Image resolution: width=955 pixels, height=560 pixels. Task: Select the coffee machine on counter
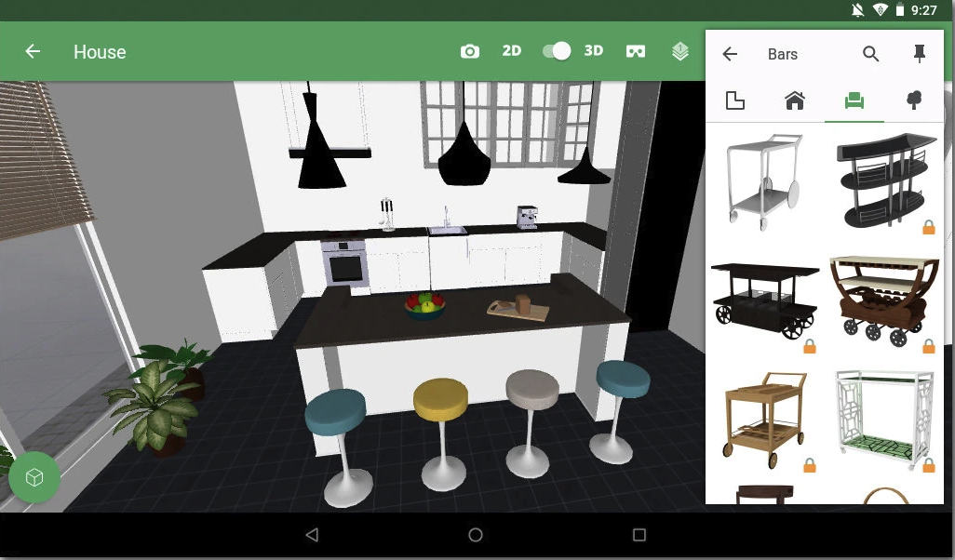(x=527, y=218)
